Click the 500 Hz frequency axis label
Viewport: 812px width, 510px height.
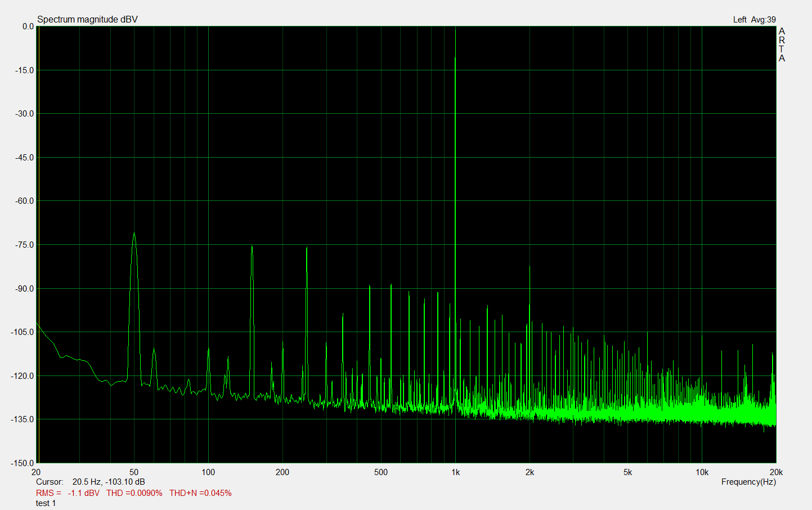tap(381, 472)
